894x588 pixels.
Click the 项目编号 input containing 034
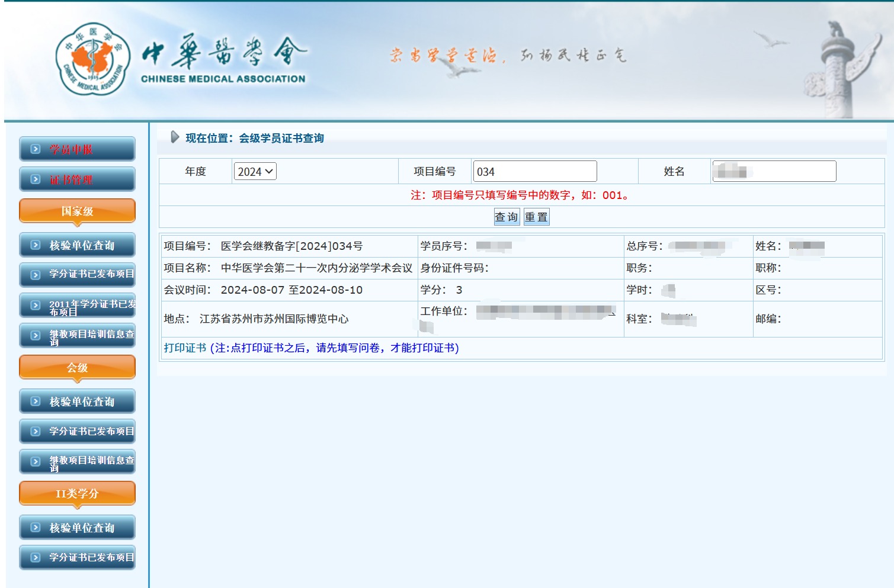535,172
